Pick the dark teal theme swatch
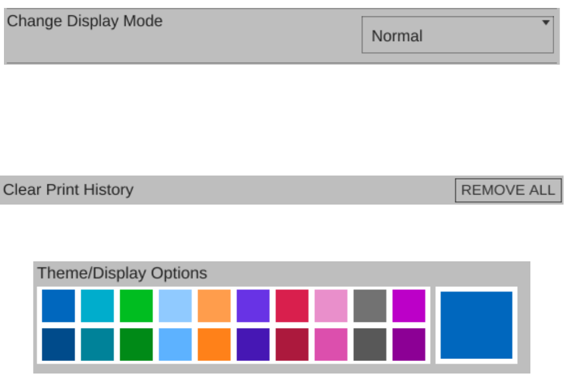Image resolution: width=564 pixels, height=392 pixels. [x=97, y=344]
